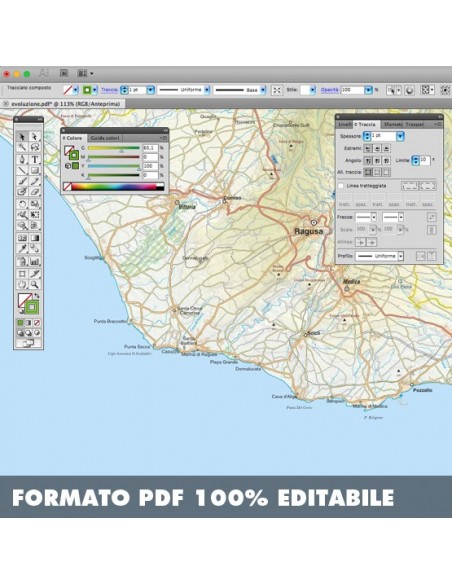452x584 pixels.
Task: Choose miter join in Angolo row
Action: pos(367,161)
